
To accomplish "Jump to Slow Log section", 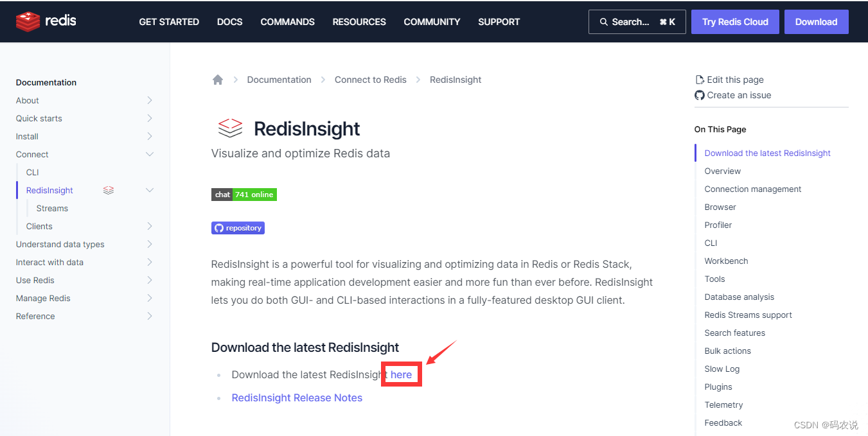I will pos(722,369).
